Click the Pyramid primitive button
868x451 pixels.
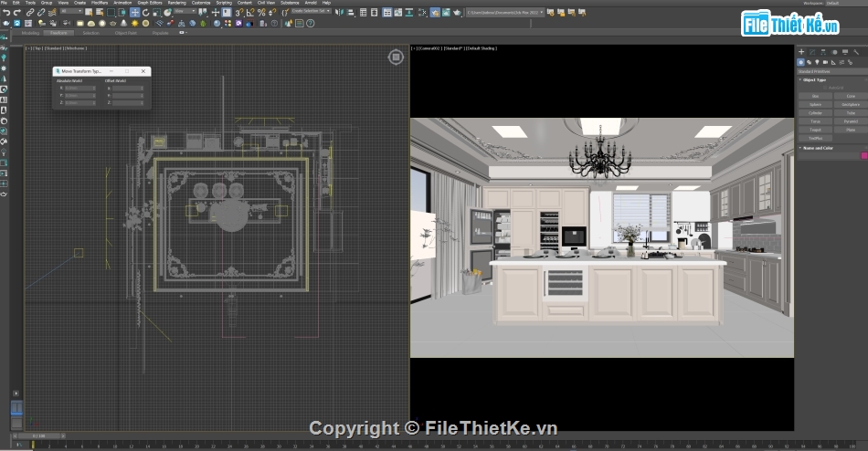851,121
